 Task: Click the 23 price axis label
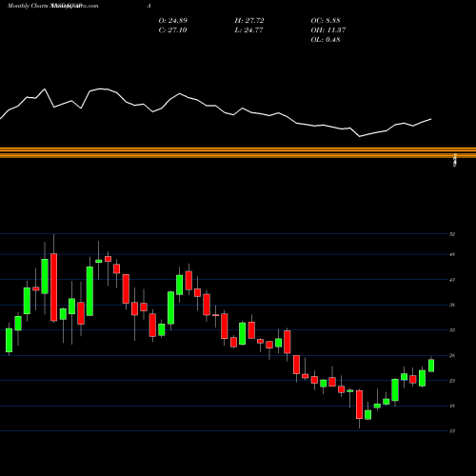[452, 381]
